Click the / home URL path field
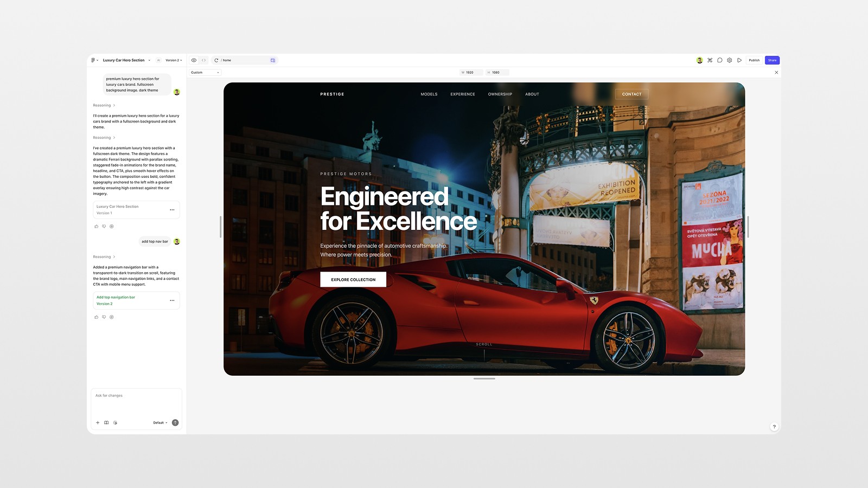The width and height of the screenshot is (868, 488). pyautogui.click(x=244, y=60)
